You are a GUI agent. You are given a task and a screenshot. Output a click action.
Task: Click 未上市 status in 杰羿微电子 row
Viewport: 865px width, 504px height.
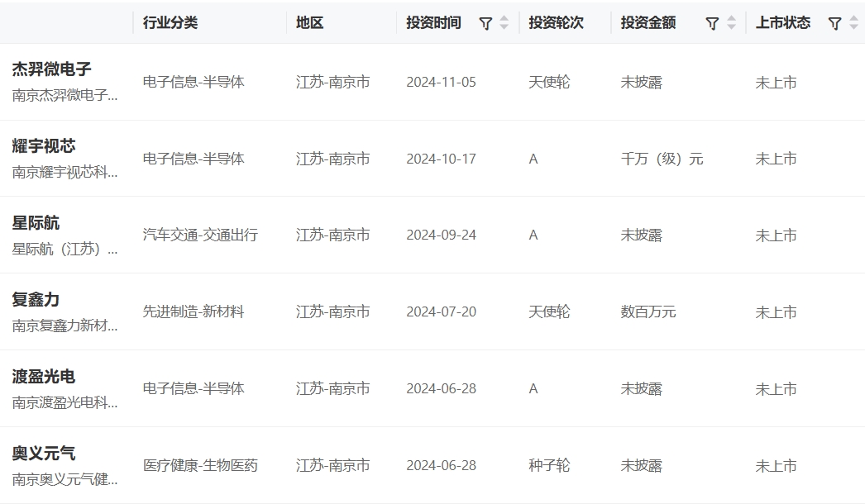tap(777, 83)
